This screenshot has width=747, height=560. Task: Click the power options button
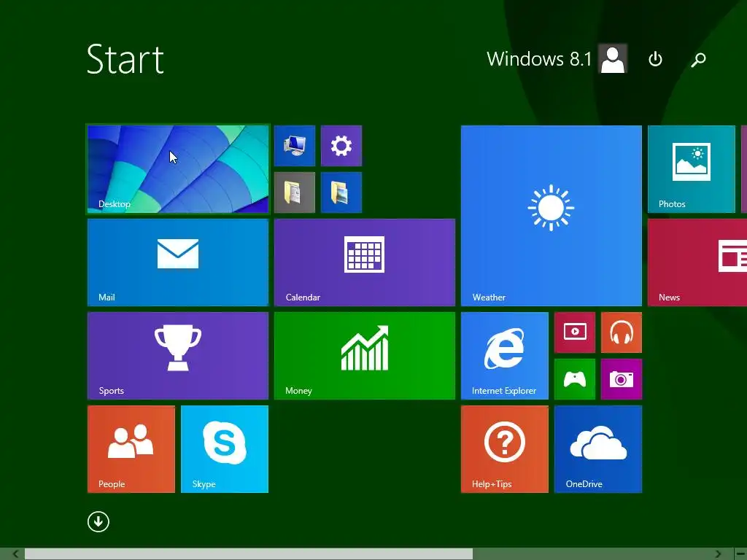(x=656, y=59)
